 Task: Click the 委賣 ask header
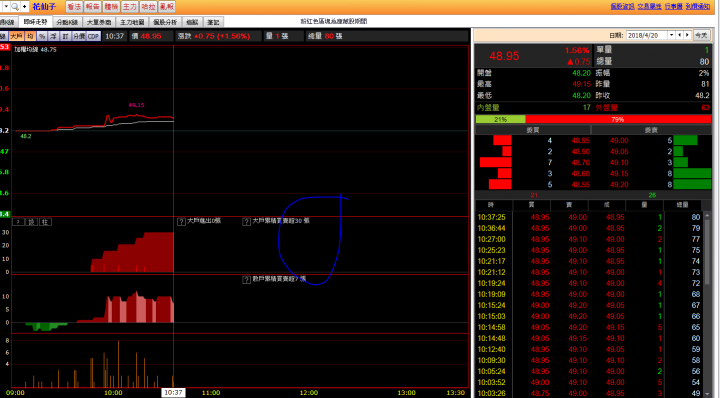pos(651,130)
